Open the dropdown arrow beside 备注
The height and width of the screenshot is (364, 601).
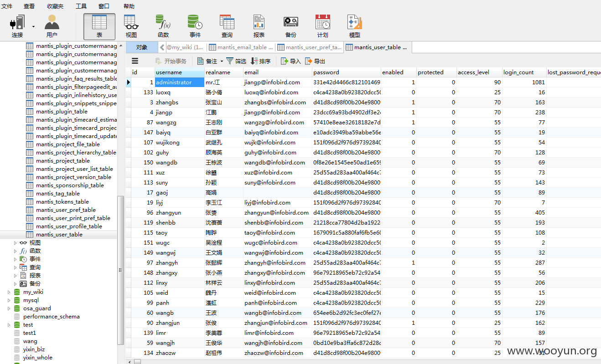click(222, 61)
